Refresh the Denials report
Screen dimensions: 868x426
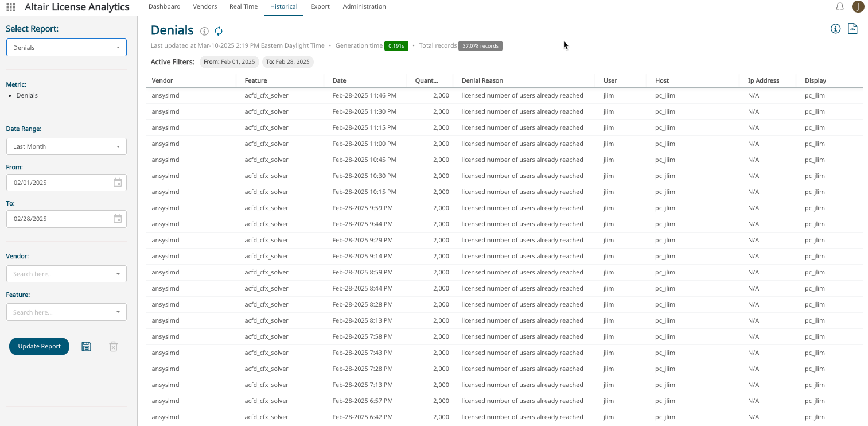point(219,31)
